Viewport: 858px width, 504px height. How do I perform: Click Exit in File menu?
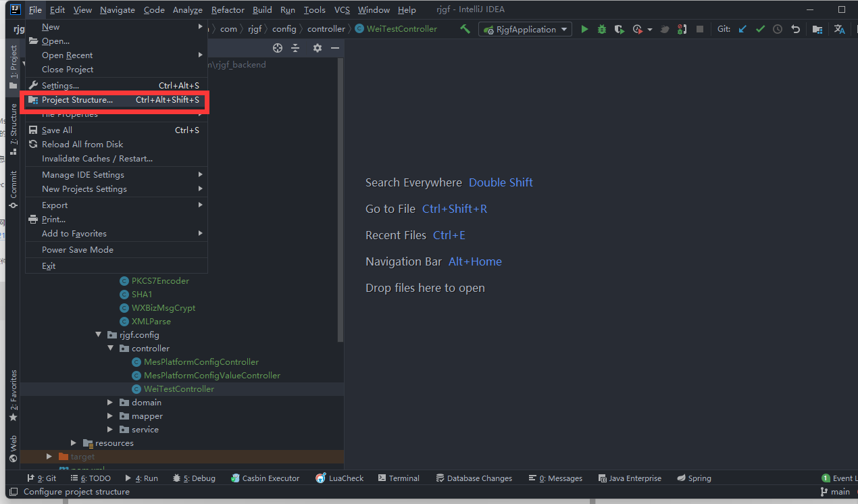(116, 266)
